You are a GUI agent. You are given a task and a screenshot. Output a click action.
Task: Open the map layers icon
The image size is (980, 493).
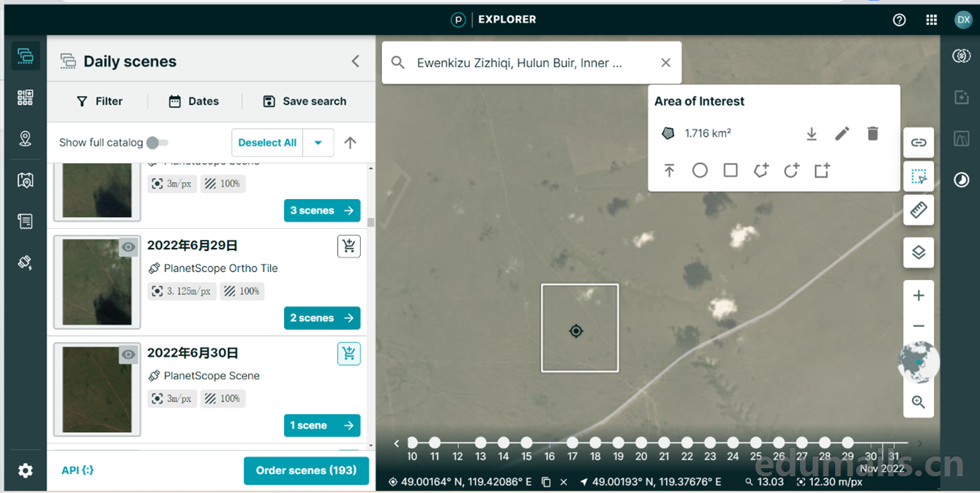919,252
